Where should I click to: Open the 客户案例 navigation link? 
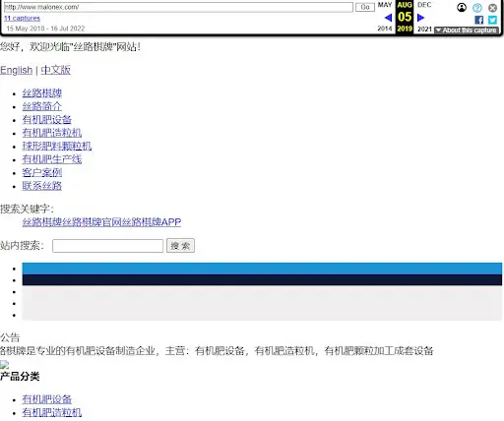[42, 172]
